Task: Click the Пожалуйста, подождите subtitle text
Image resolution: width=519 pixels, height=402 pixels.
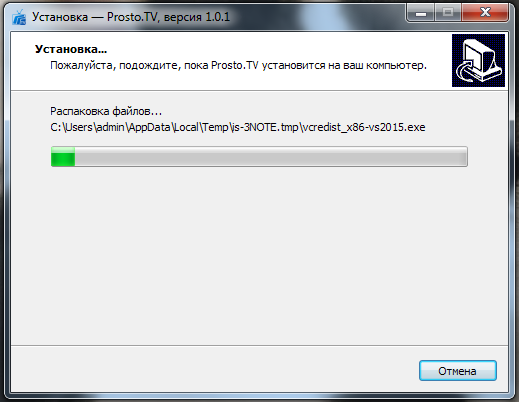Action: [238, 65]
